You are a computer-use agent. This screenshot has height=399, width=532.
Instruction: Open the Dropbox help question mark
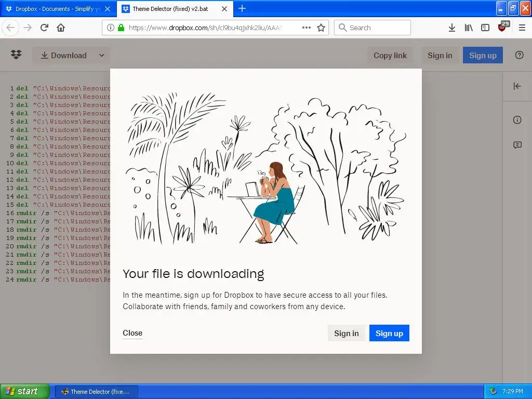(519, 55)
